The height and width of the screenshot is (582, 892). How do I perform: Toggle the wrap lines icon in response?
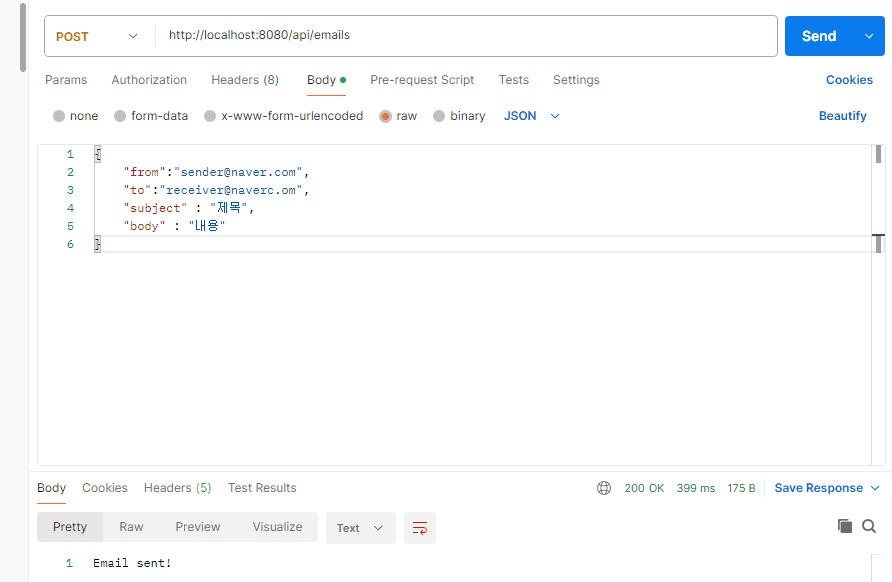tap(420, 528)
